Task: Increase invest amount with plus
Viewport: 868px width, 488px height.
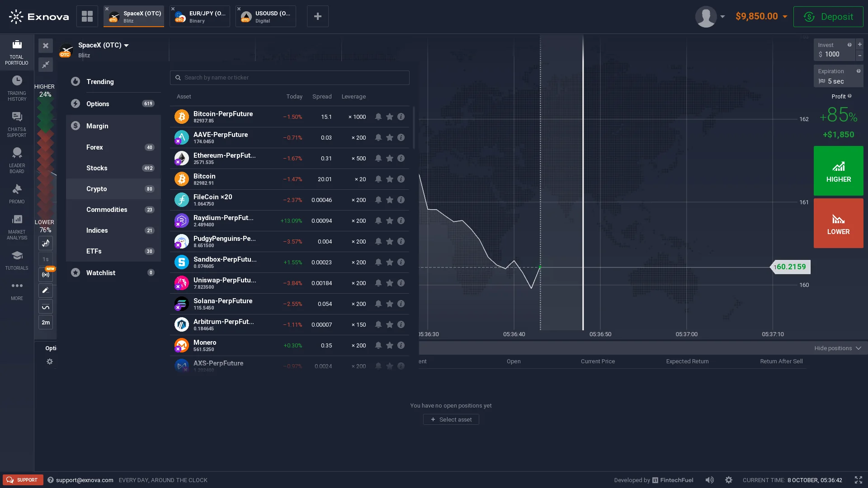Action: point(860,44)
